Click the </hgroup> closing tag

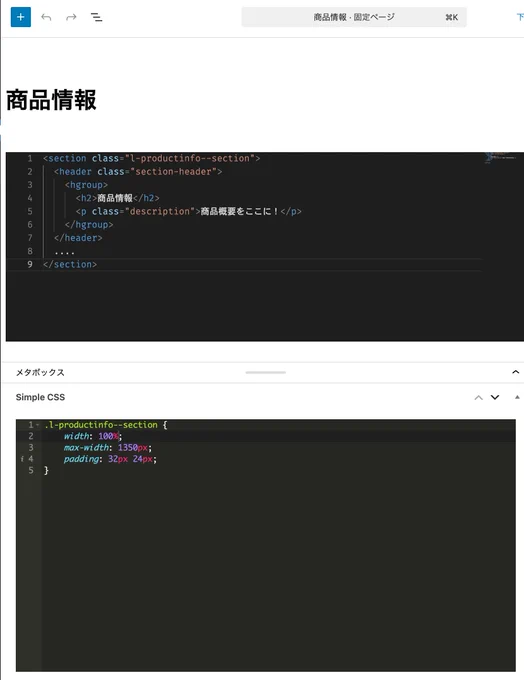point(89,225)
